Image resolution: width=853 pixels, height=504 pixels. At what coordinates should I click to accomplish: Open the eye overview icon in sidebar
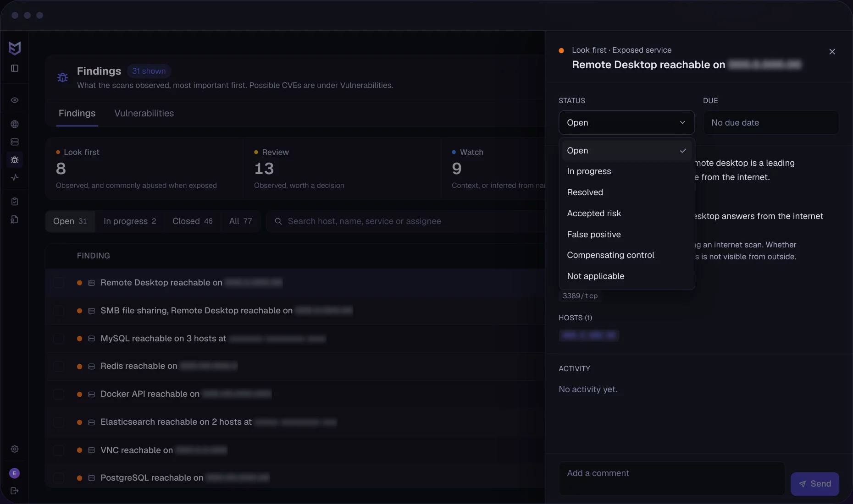tap(15, 100)
